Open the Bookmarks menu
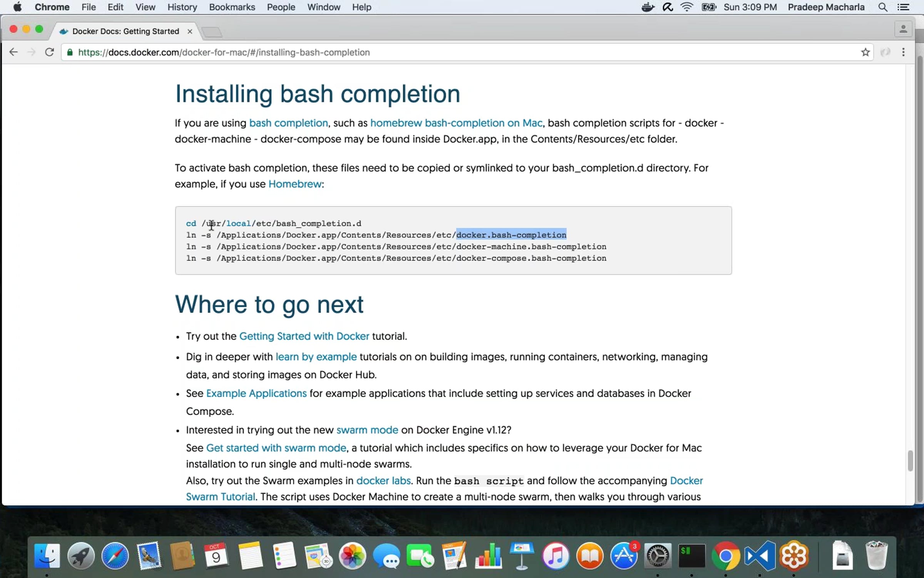This screenshot has width=924, height=578. click(x=232, y=7)
